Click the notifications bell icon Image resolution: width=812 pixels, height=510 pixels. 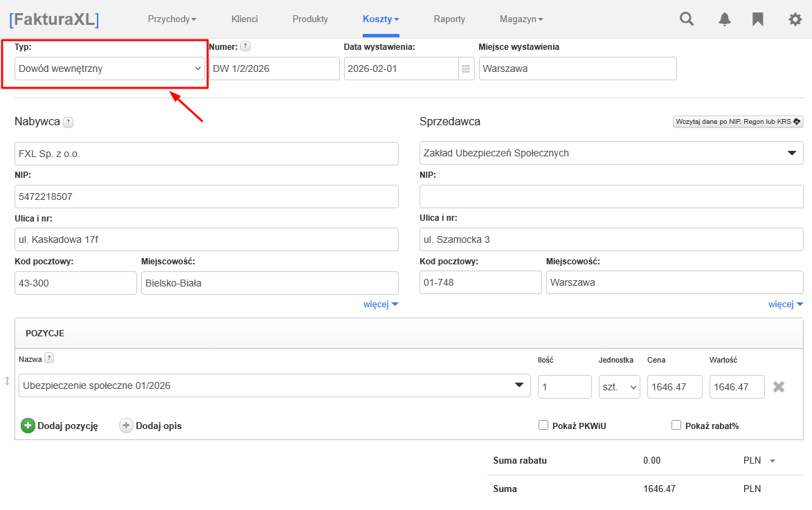click(x=724, y=19)
